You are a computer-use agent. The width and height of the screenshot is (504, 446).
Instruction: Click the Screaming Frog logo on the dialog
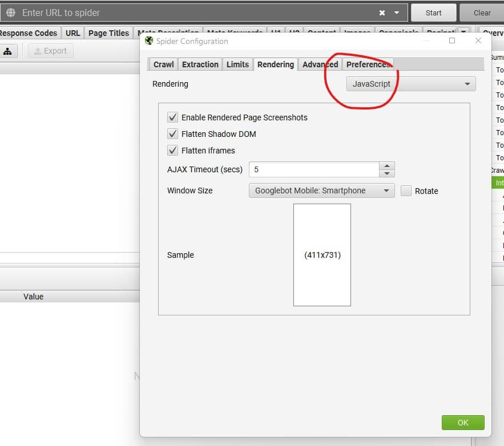pyautogui.click(x=149, y=40)
